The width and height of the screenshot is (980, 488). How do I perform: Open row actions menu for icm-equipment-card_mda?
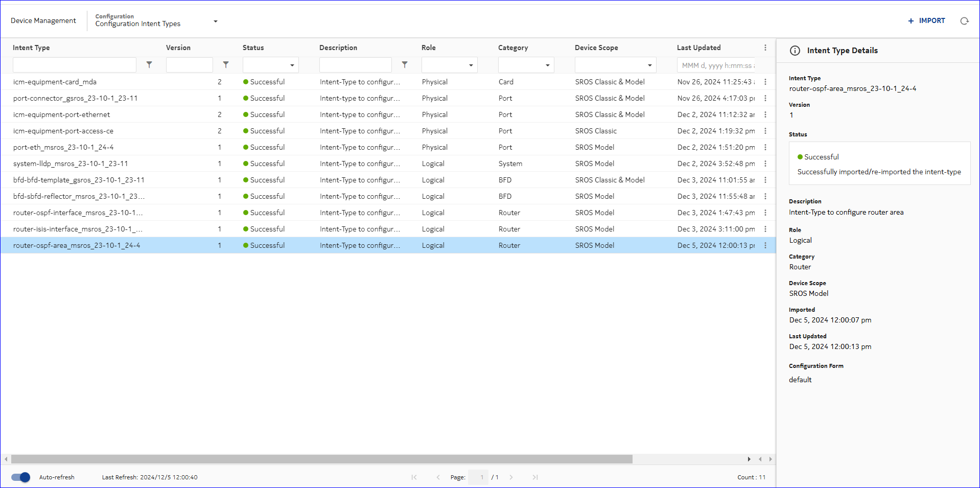click(x=765, y=82)
